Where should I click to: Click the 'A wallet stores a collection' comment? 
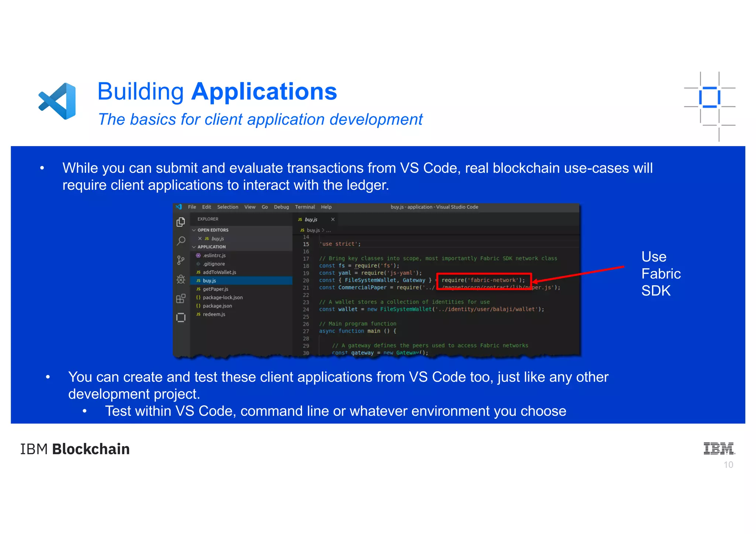[x=405, y=302]
